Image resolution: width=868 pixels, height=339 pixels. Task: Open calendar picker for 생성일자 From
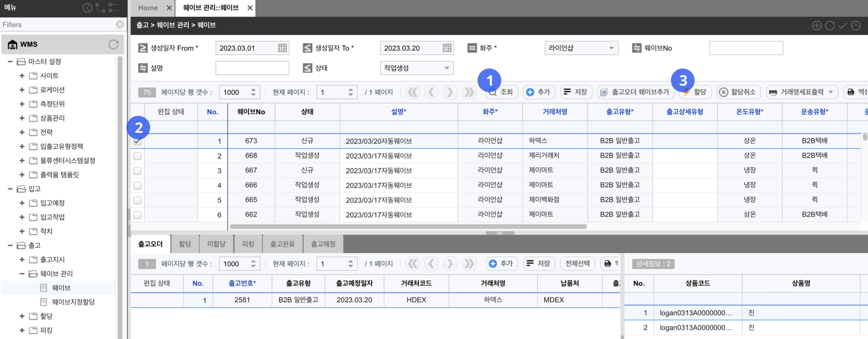click(282, 48)
